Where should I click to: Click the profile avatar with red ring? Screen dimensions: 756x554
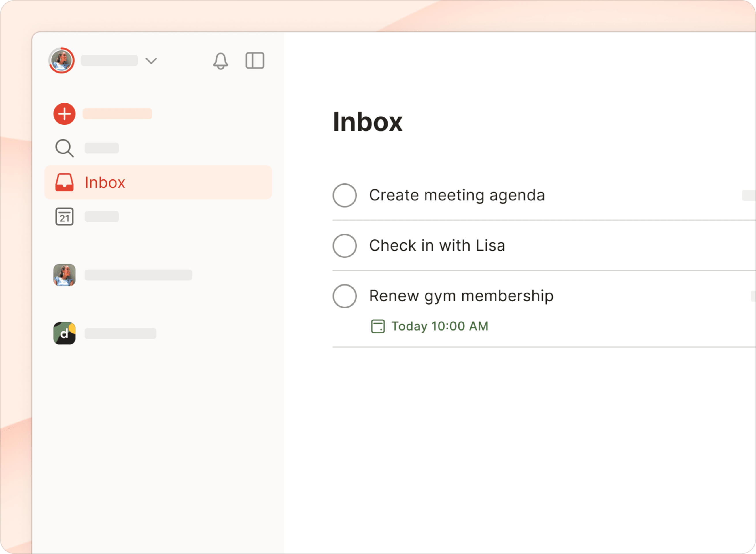click(x=61, y=60)
